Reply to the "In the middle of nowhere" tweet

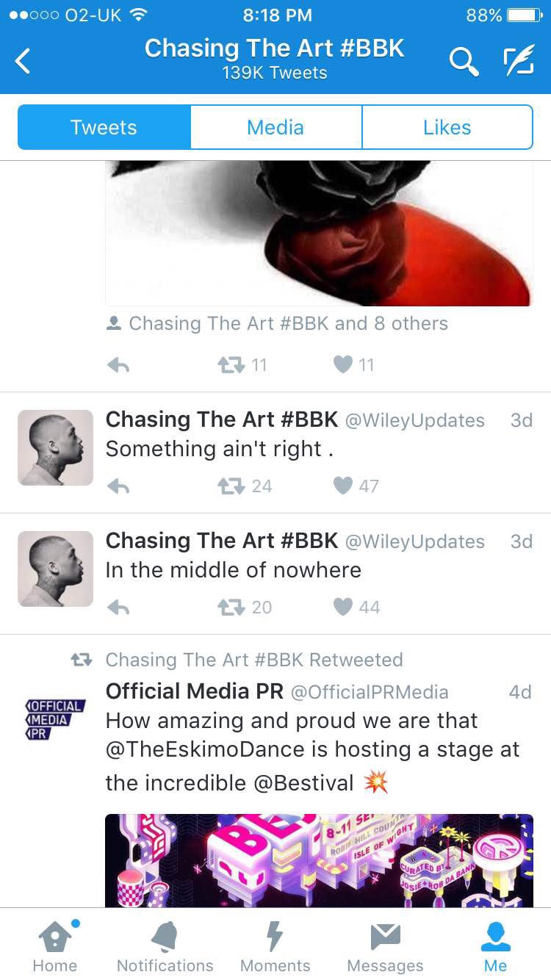pos(118,608)
